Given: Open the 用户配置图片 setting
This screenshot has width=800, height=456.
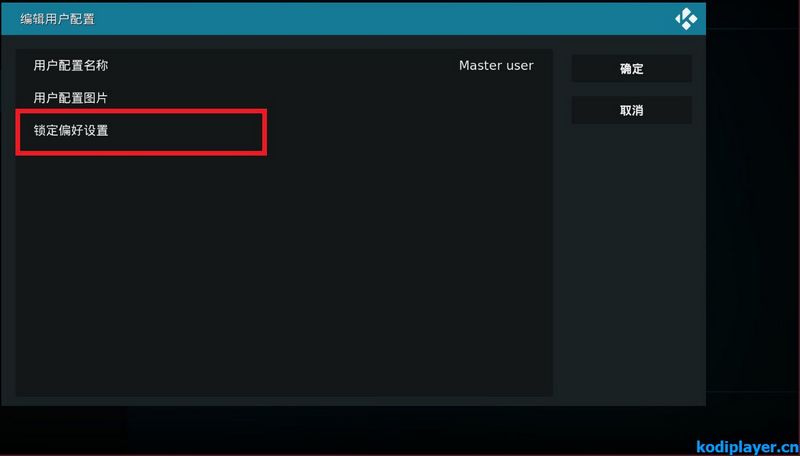Looking at the screenshot, I should 284,97.
